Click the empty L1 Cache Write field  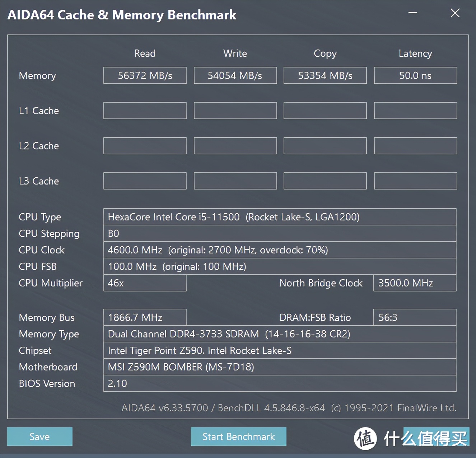235,111
